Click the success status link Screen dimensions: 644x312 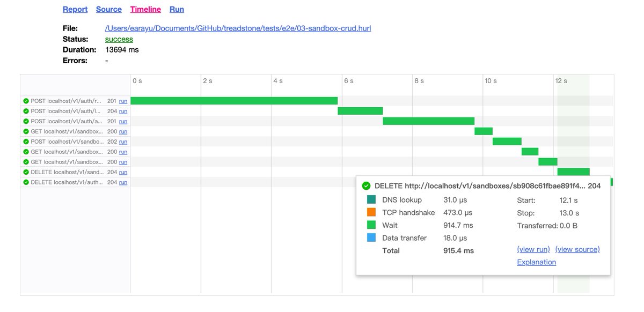[119, 39]
